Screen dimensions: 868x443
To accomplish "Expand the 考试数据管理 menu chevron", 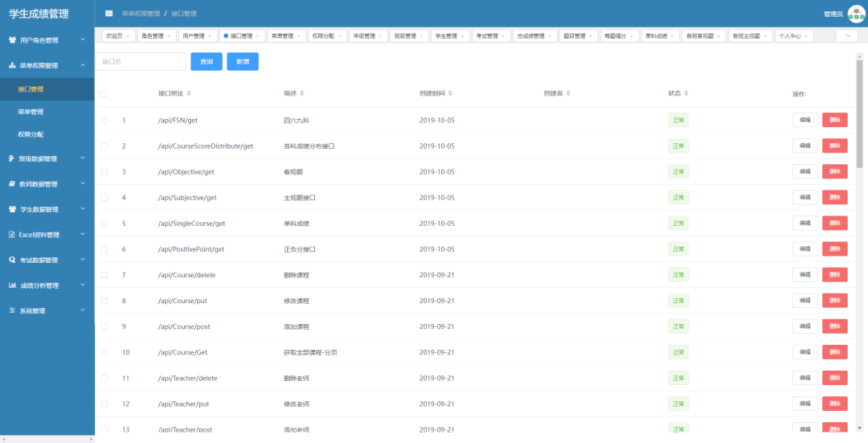I will (83, 259).
